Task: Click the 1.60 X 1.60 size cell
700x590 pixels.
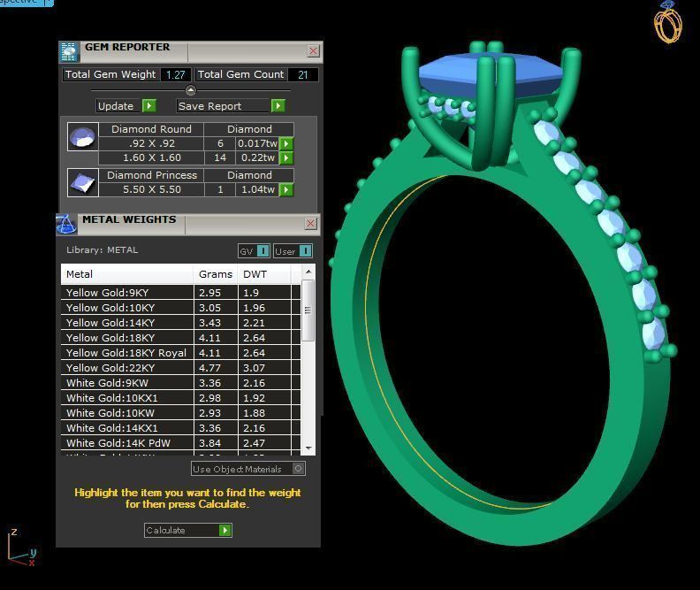Action: pos(151,157)
